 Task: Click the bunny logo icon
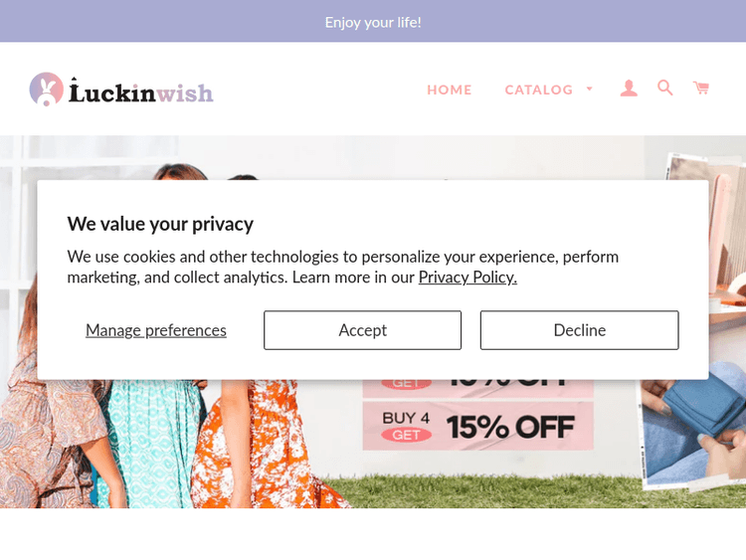coord(46,90)
